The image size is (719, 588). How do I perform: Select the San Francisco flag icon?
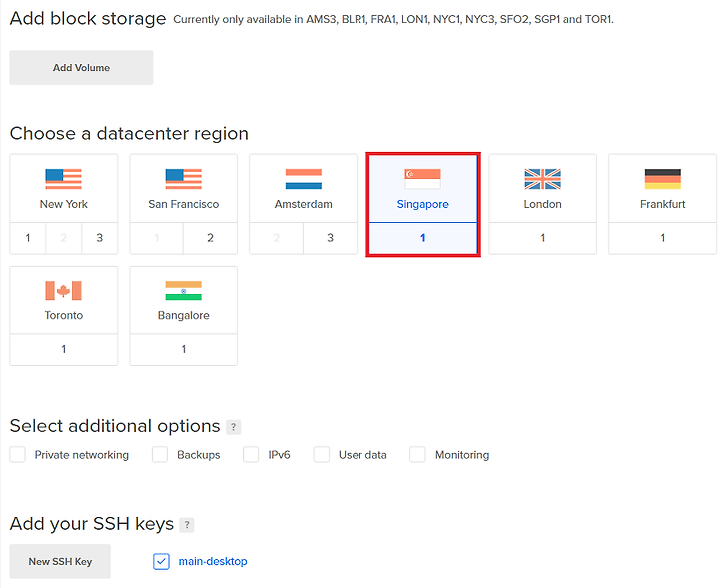pyautogui.click(x=184, y=179)
